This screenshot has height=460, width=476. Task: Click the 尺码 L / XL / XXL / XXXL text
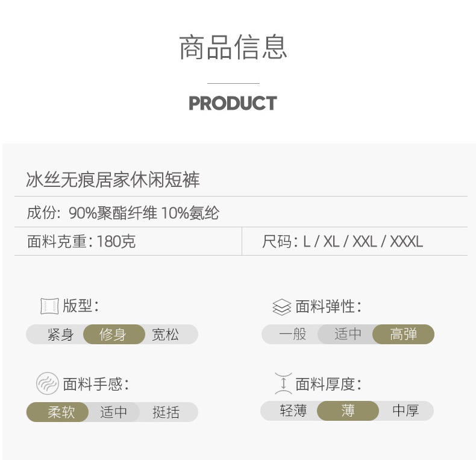342,242
